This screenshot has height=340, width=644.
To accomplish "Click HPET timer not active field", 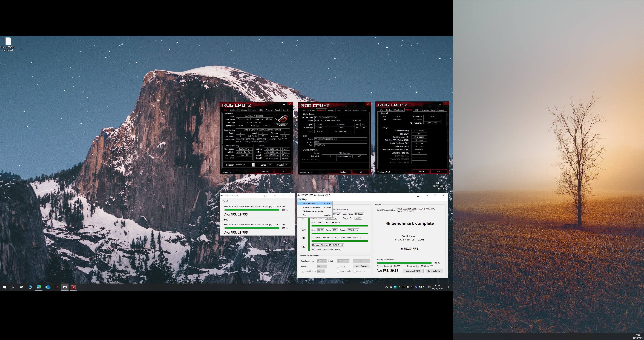I will click(326, 250).
